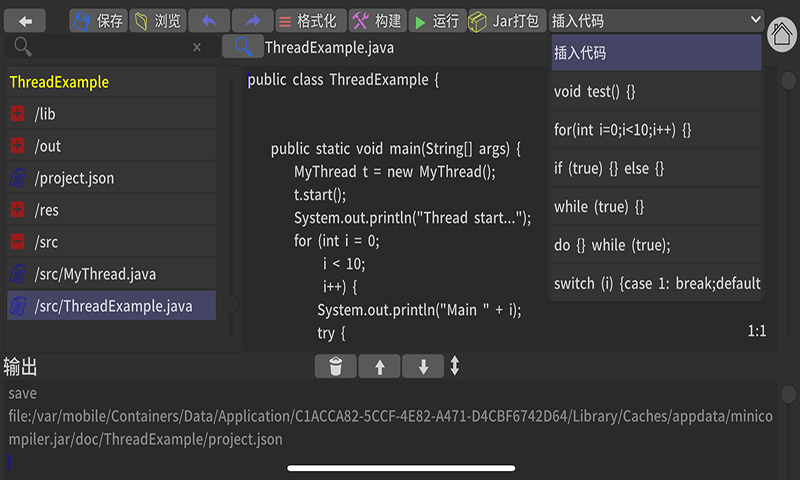Image resolution: width=800 pixels, height=480 pixels.
Task: Clear output with the trash icon
Action: click(335, 367)
